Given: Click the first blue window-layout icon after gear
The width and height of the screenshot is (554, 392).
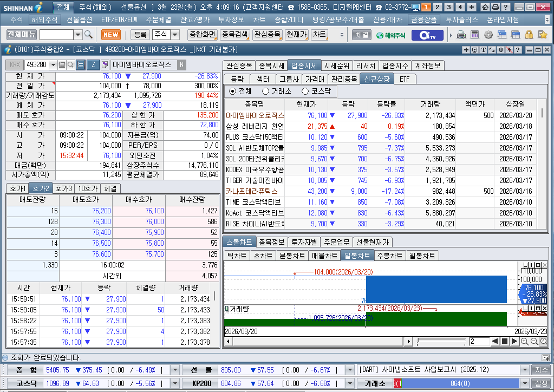Looking at the screenshot, I should (x=502, y=35).
